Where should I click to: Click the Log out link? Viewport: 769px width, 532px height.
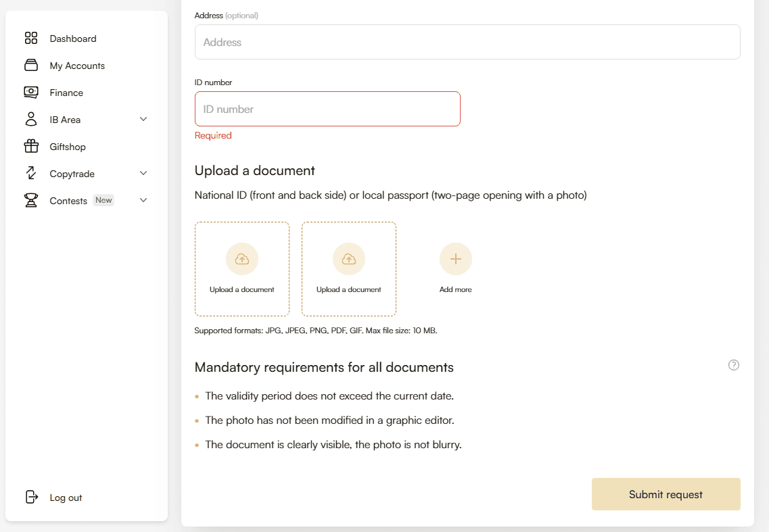point(66,498)
